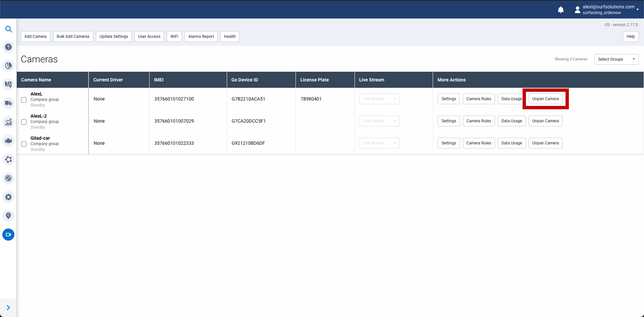Click the gear icon in sidebar
This screenshot has height=317, width=644.
click(x=8, y=197)
